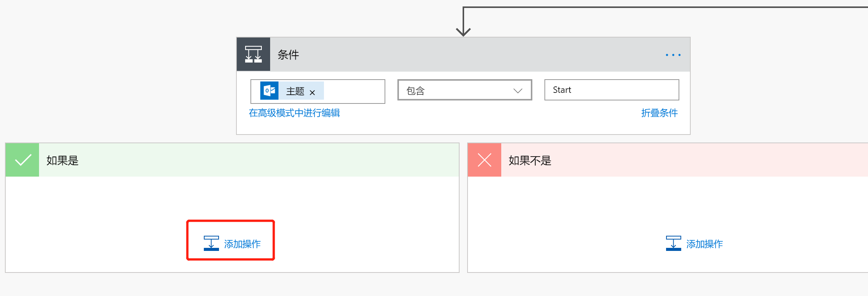Click the chevron arrow of the 包含 dropdown
This screenshot has width=868, height=296.
(x=518, y=91)
